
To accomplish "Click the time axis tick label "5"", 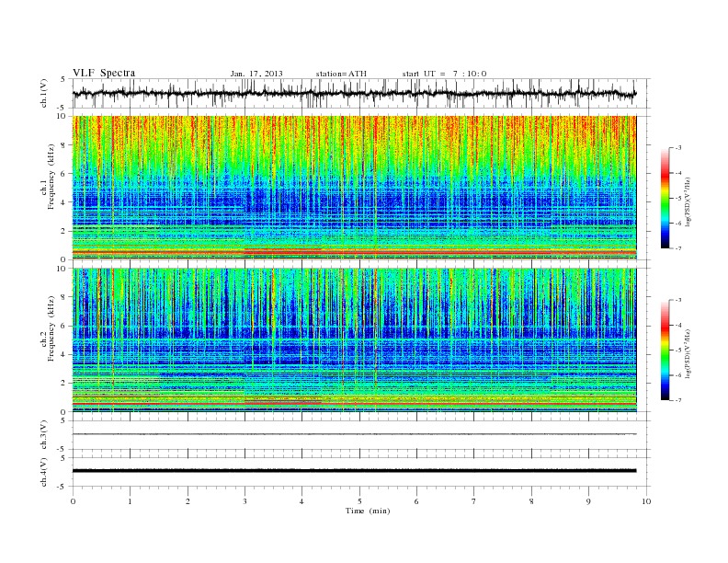I will (x=359, y=501).
